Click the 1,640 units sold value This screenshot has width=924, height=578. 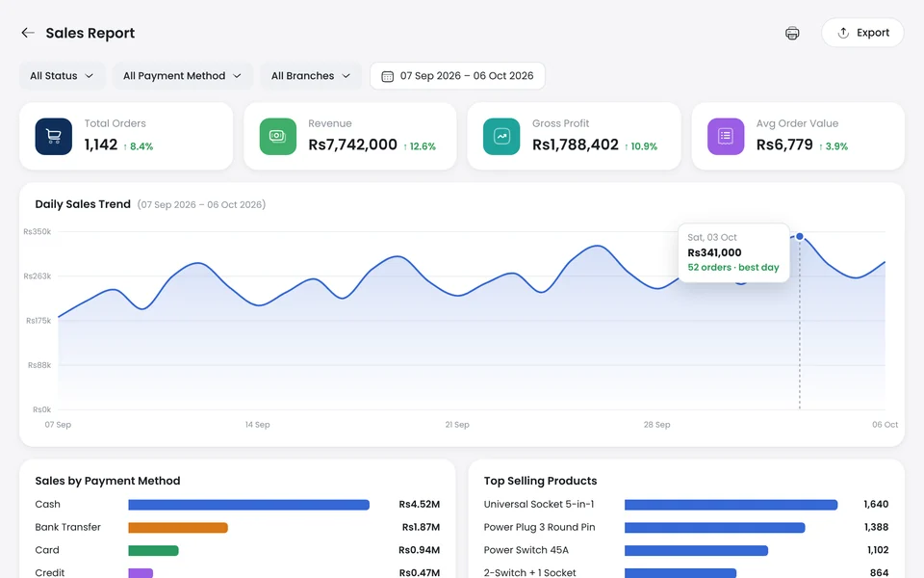point(876,504)
